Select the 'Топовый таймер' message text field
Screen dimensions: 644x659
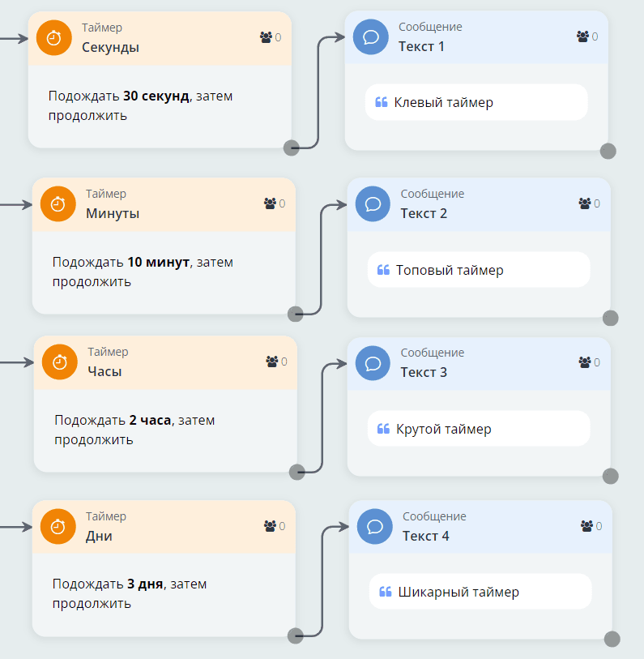pyautogui.click(x=479, y=270)
